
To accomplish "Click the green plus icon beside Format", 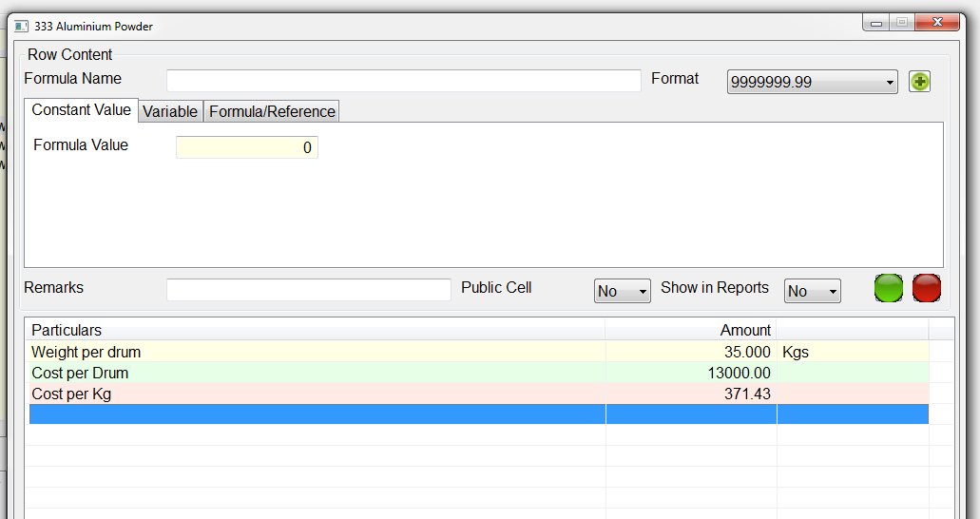I will (919, 82).
